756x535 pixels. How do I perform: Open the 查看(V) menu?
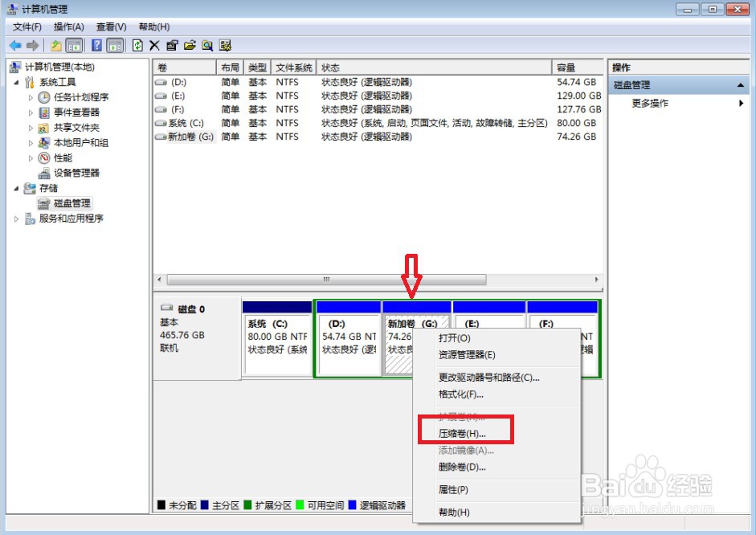click(x=111, y=27)
